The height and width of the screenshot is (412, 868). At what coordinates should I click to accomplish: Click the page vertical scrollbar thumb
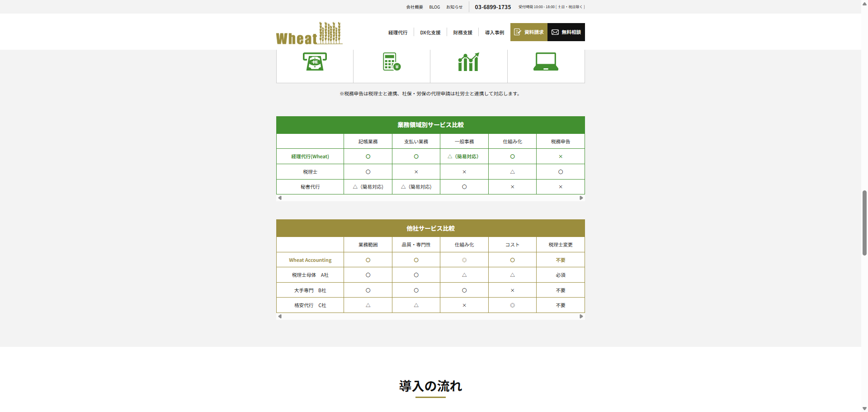coord(864,223)
